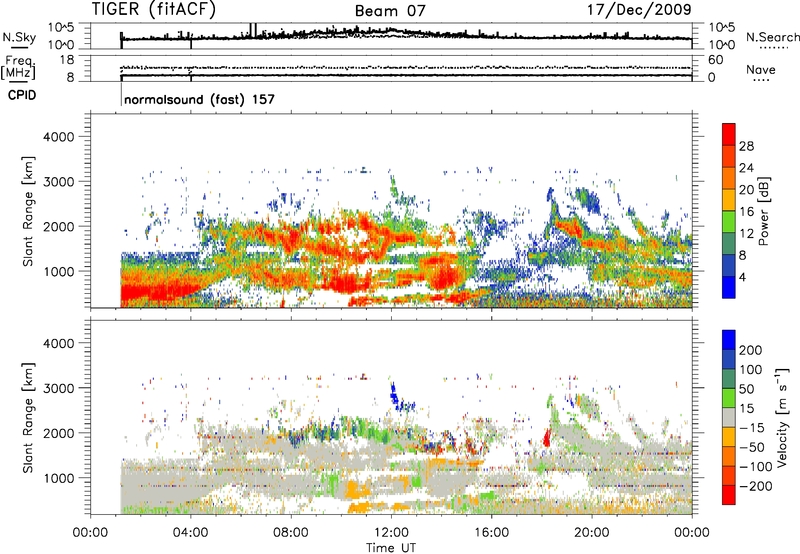Select the Time UT axis title
Viewport: 800px width, 554px height.
pos(391,547)
